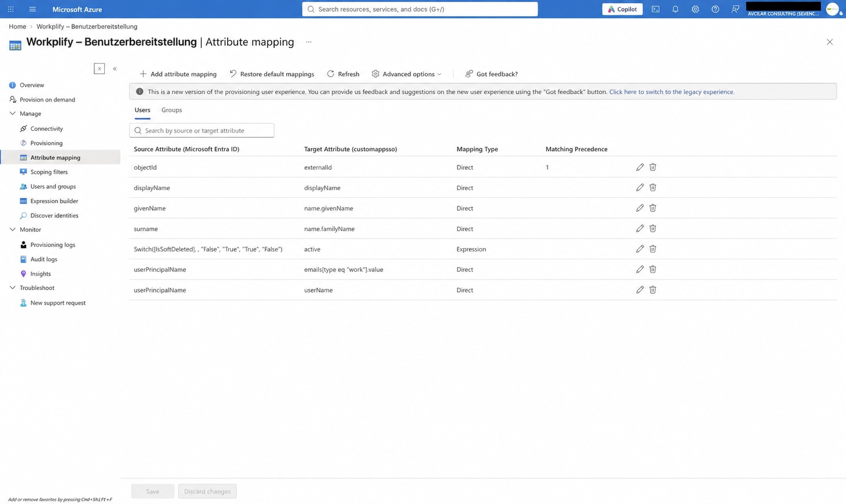Edit the surname mapping pencil icon
Viewport: 846px width, 504px height.
[640, 228]
